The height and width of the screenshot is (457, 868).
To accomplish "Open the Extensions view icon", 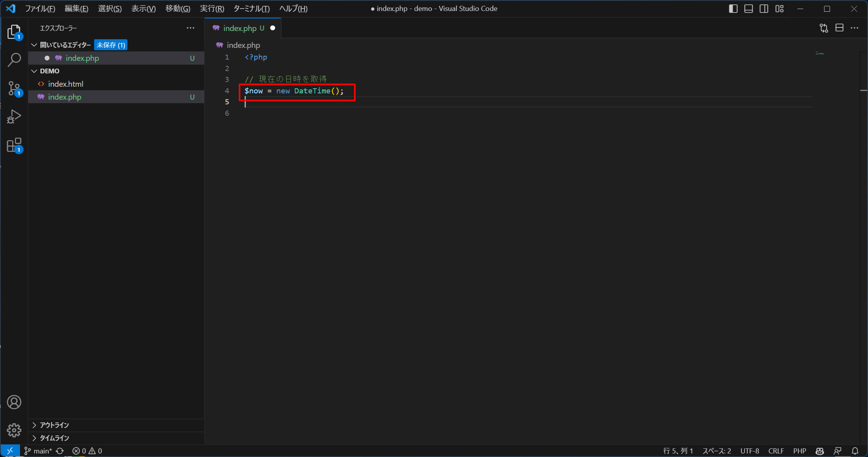I will (14, 145).
